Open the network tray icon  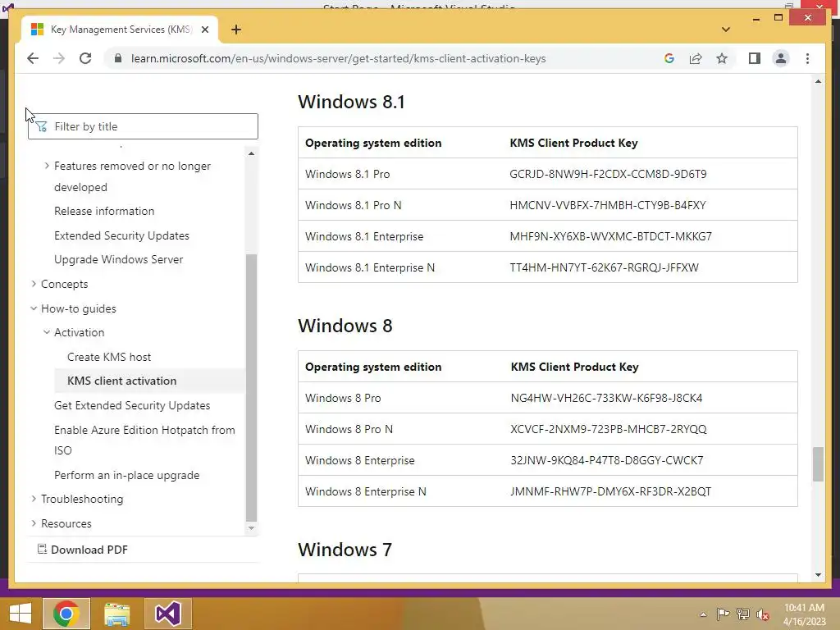pyautogui.click(x=742, y=614)
